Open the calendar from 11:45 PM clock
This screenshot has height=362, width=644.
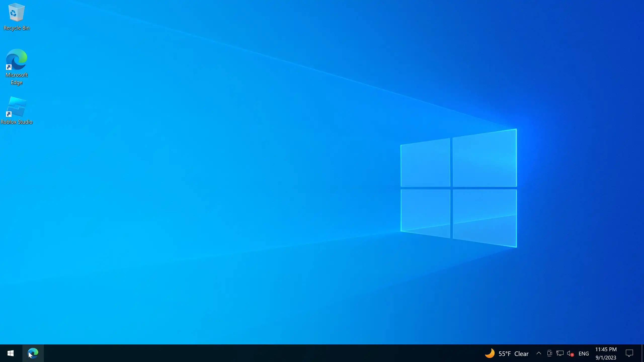click(606, 349)
